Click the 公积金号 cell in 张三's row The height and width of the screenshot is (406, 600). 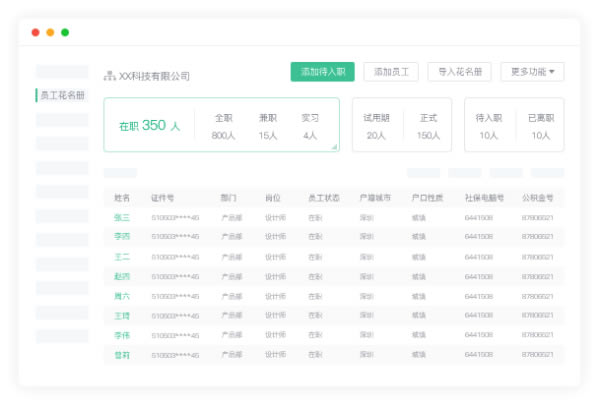[537, 218]
